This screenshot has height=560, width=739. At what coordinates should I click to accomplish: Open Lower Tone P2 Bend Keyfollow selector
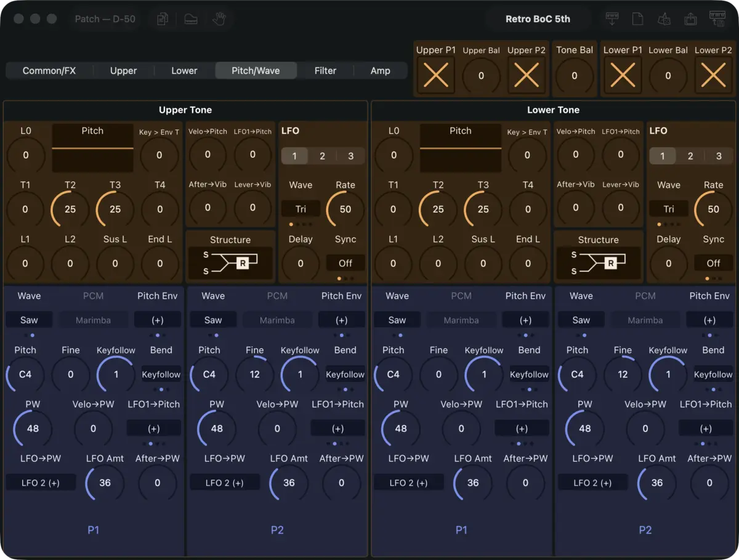click(x=713, y=374)
